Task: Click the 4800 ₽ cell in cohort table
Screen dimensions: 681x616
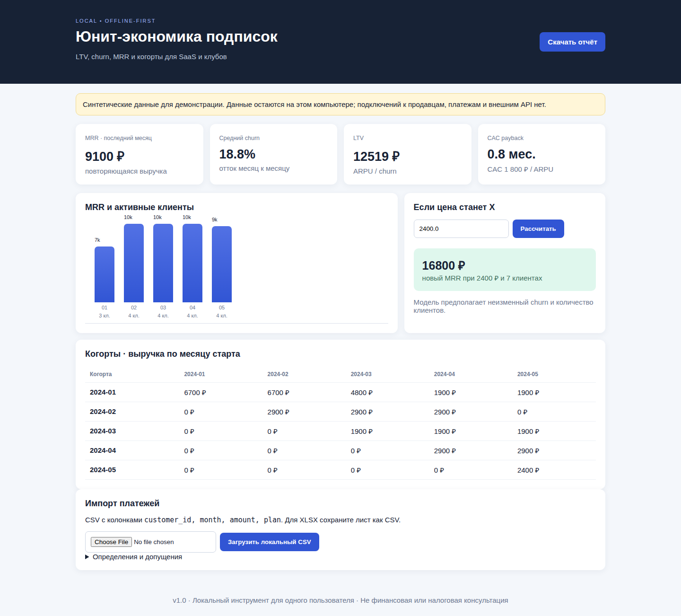Action: tap(362, 393)
